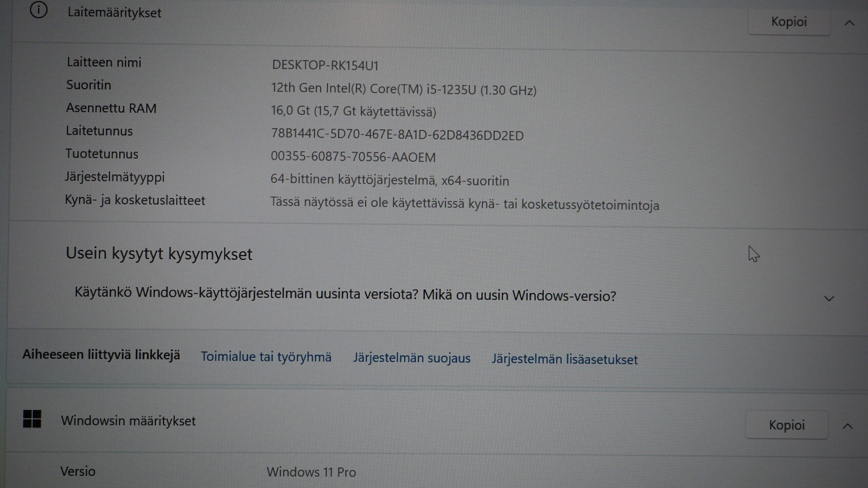This screenshot has width=868, height=488.
Task: Click the Laitemääritykset section header
Action: (x=114, y=13)
